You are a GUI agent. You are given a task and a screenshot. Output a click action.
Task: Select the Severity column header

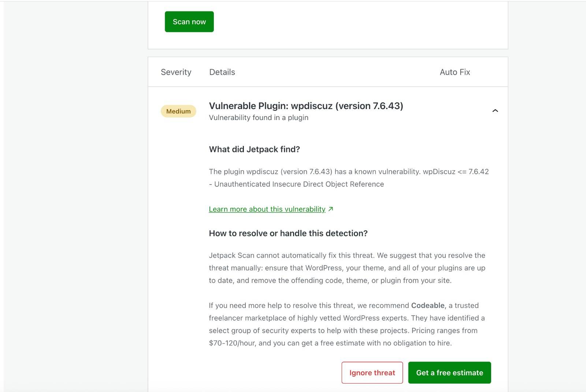(176, 72)
